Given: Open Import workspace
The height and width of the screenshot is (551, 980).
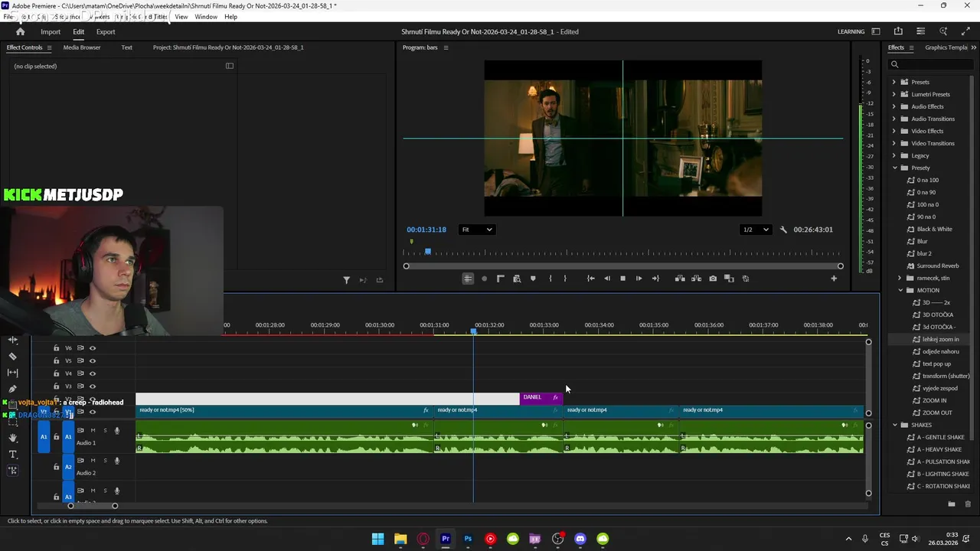Looking at the screenshot, I should (51, 31).
